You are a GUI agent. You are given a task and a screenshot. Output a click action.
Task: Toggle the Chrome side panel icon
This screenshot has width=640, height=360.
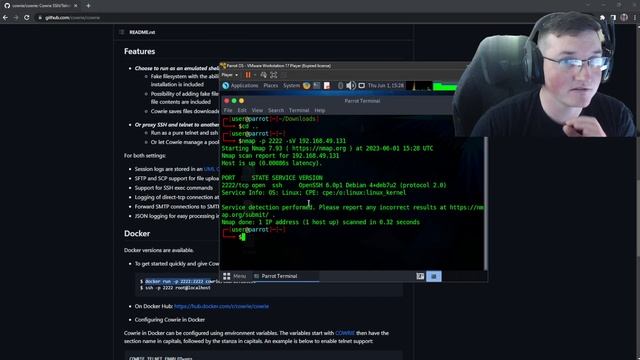[613, 18]
